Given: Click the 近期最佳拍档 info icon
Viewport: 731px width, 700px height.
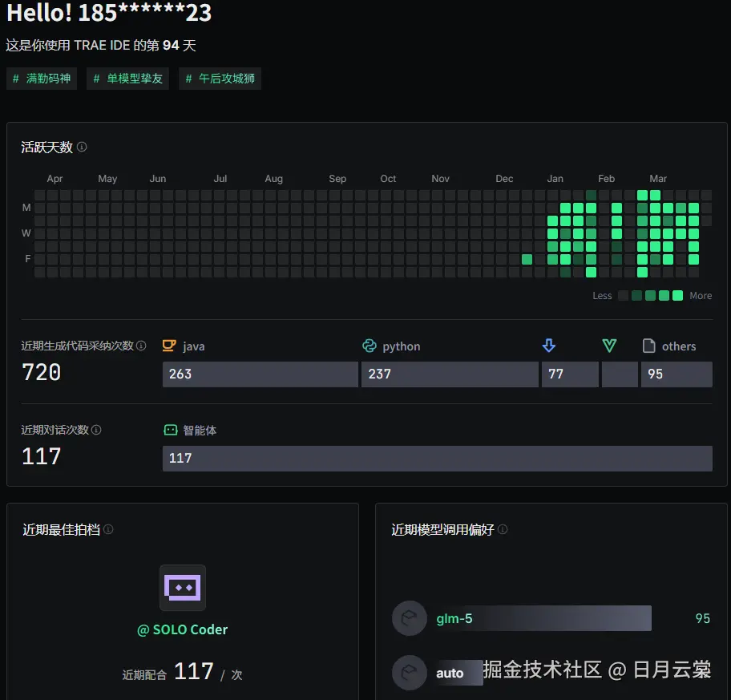Looking at the screenshot, I should coord(107,529).
